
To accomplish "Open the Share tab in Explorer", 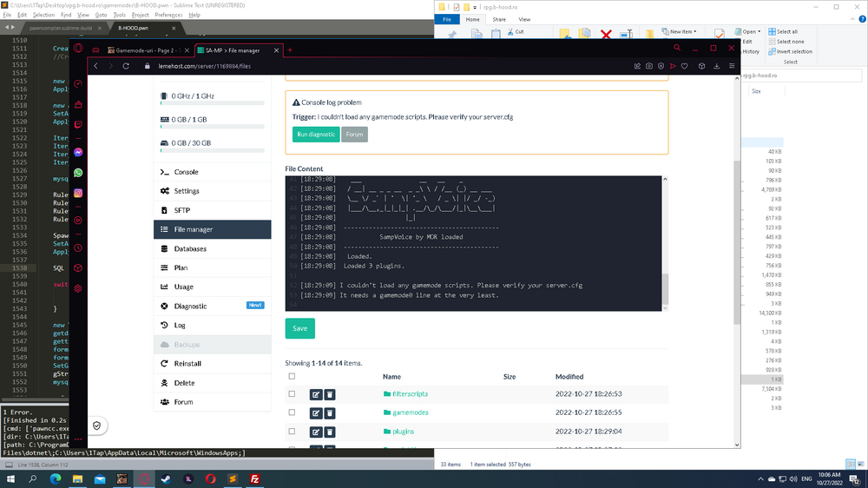I will click(x=499, y=19).
